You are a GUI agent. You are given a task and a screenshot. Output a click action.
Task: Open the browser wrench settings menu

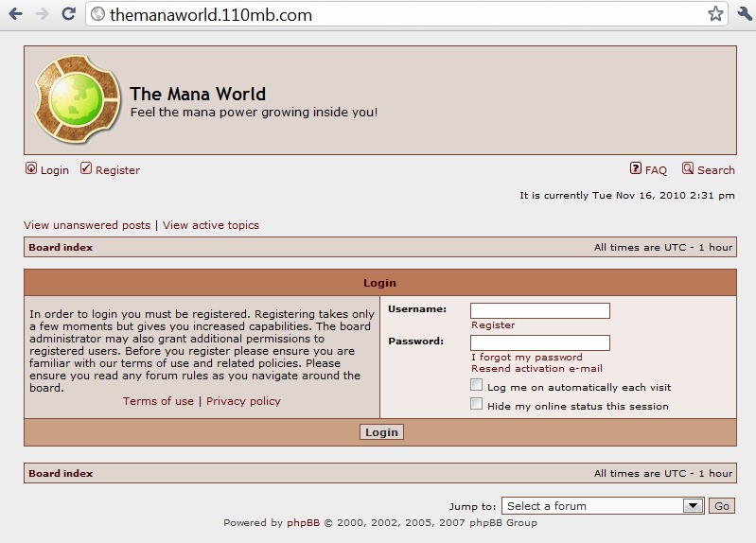click(x=745, y=13)
